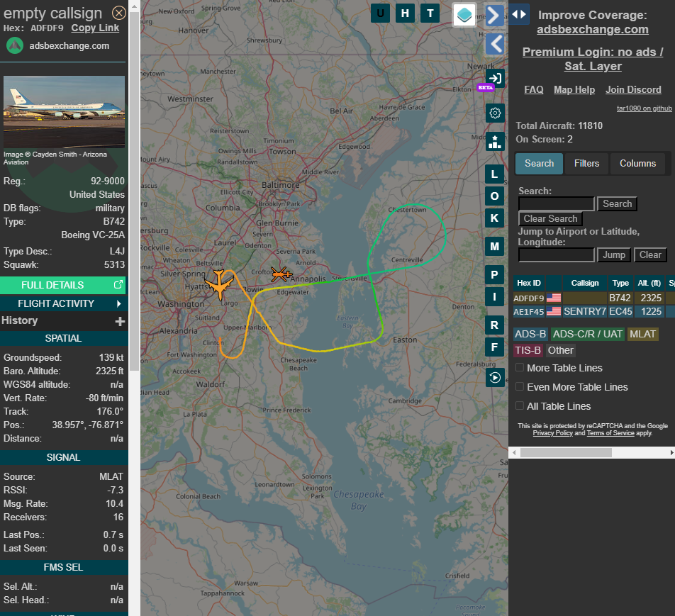Screen dimensions: 675x616
Task: Enable More Table Lines checkbox
Action: (x=520, y=368)
